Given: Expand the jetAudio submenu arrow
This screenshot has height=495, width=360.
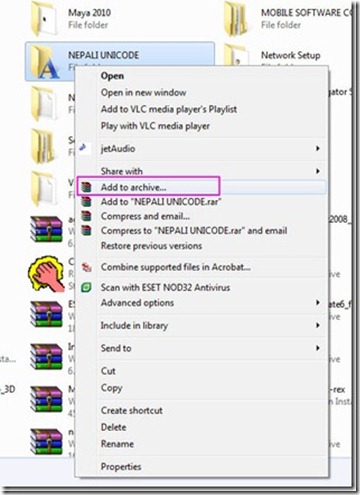Looking at the screenshot, I should [x=318, y=148].
